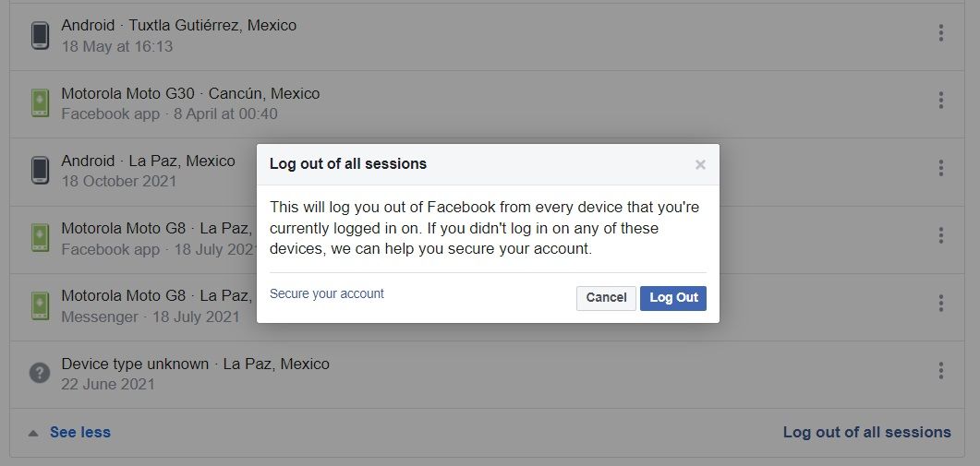Close the Log out of all sessions dialog
This screenshot has width=980, height=466.
click(700, 165)
